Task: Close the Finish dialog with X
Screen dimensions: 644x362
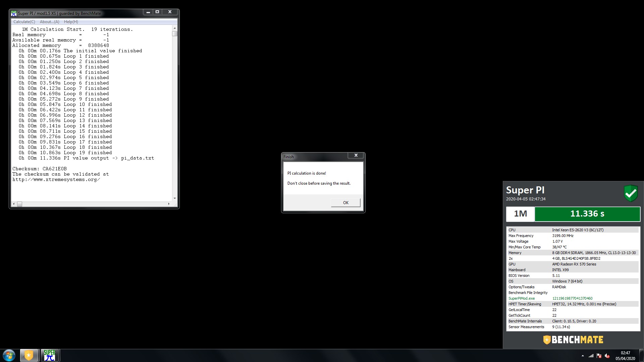Action: coord(356,156)
